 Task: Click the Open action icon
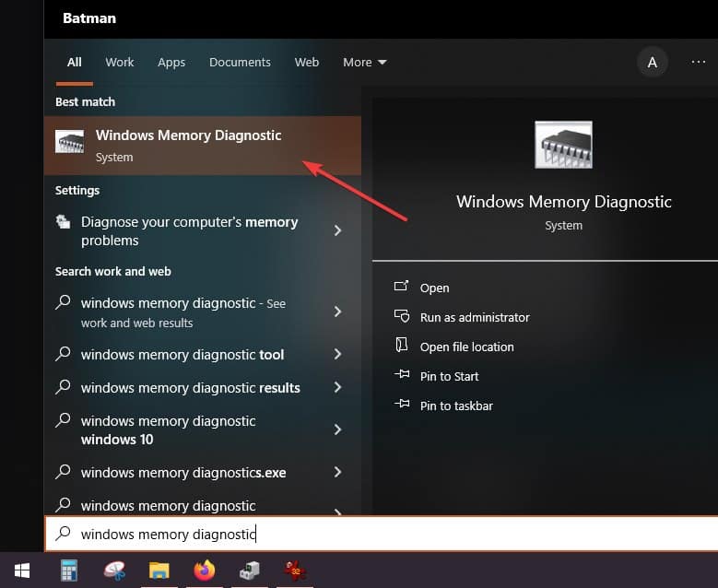point(402,287)
